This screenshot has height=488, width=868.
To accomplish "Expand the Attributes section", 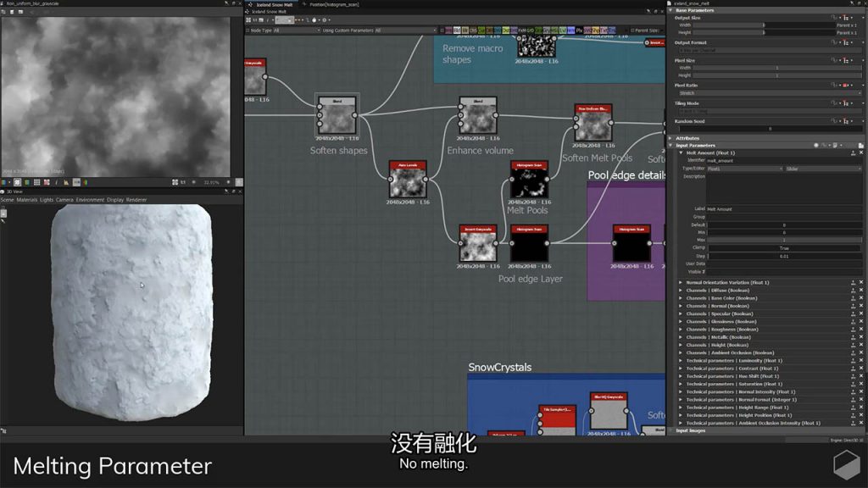I will (x=671, y=138).
